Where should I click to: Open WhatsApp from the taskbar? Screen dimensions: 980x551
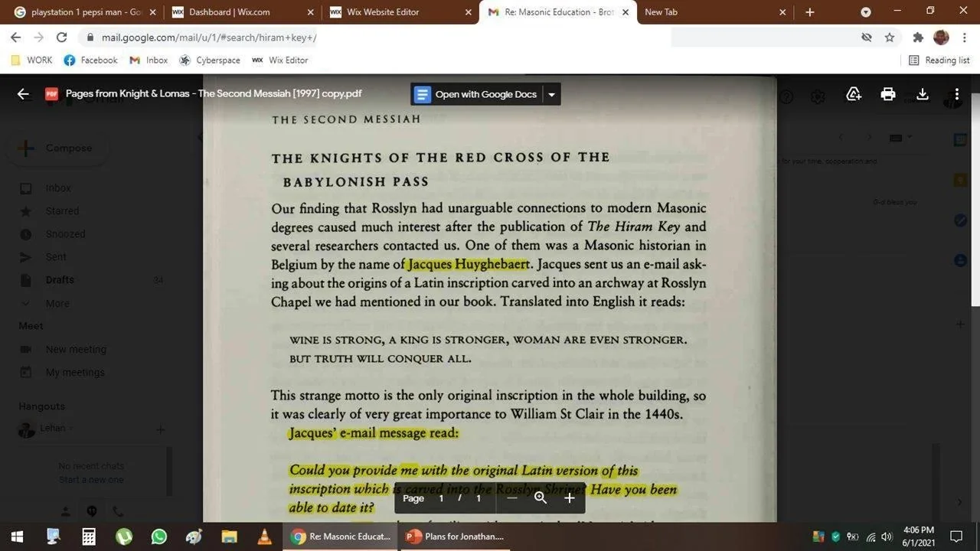(x=158, y=536)
